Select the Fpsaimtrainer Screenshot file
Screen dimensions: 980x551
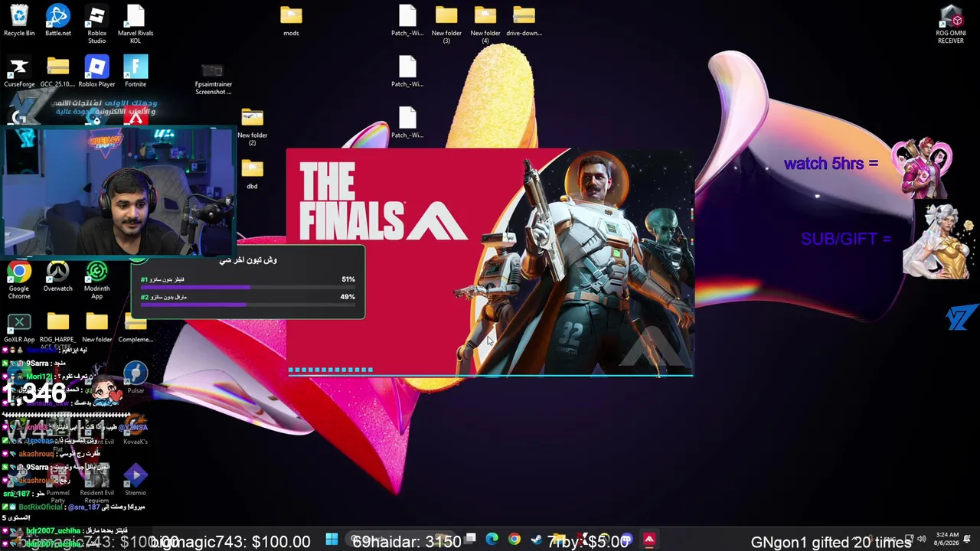pyautogui.click(x=213, y=80)
